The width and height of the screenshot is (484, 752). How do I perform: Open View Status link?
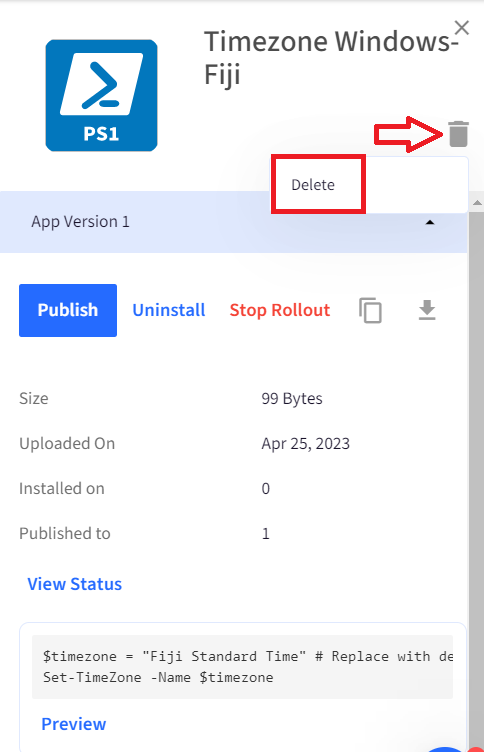click(74, 584)
